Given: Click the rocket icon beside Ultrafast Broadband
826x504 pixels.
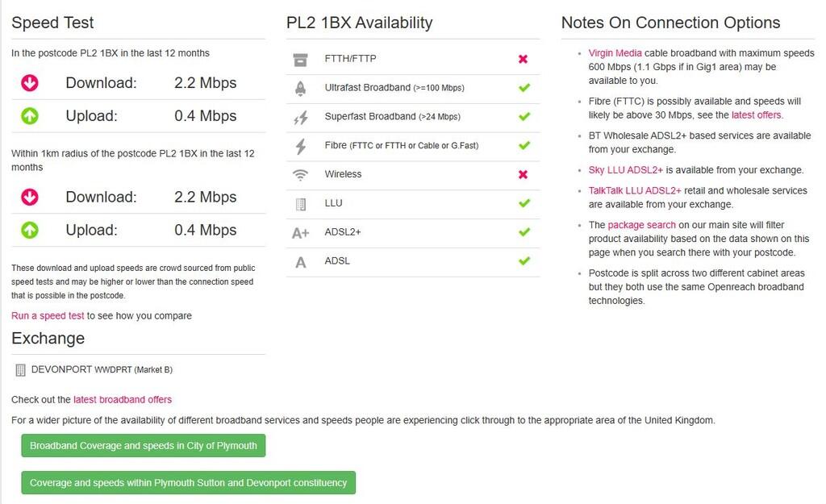Looking at the screenshot, I should click(x=300, y=89).
